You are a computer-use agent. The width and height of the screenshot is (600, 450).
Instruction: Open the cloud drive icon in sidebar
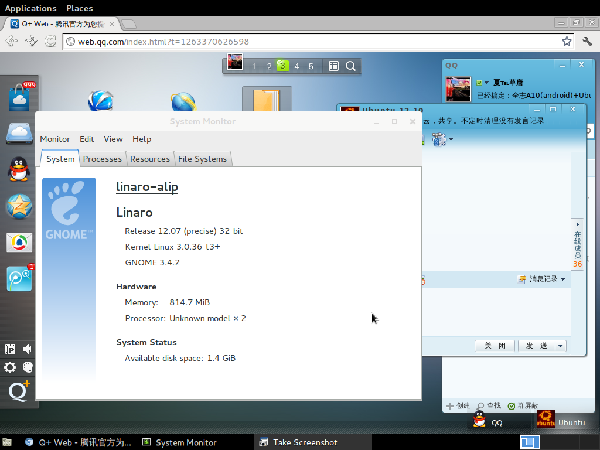[x=19, y=134]
